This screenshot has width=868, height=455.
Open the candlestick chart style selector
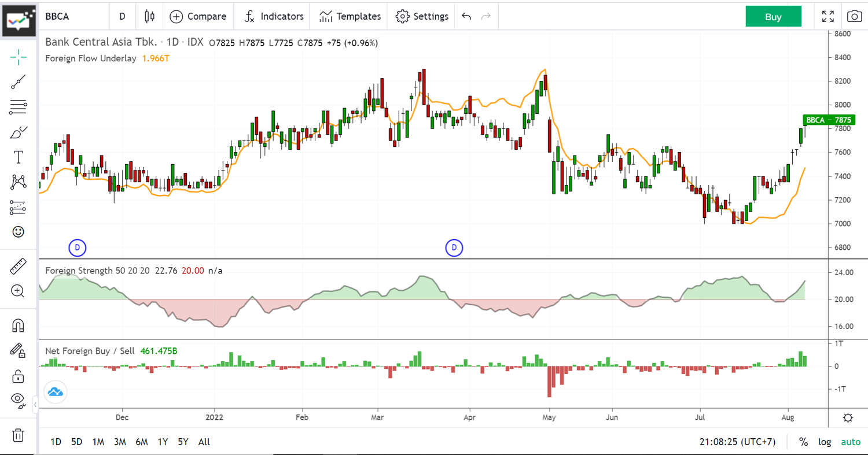[x=149, y=16]
